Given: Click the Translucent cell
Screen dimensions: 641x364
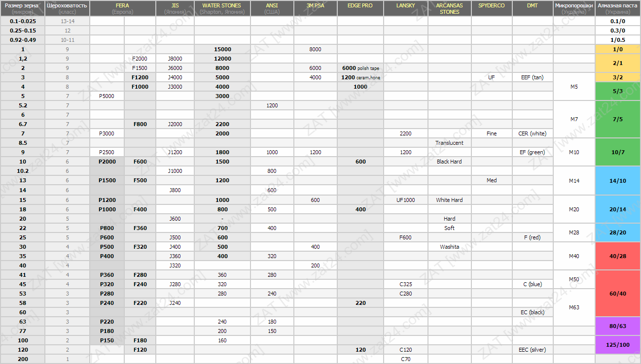Looking at the screenshot, I should 450,143.
